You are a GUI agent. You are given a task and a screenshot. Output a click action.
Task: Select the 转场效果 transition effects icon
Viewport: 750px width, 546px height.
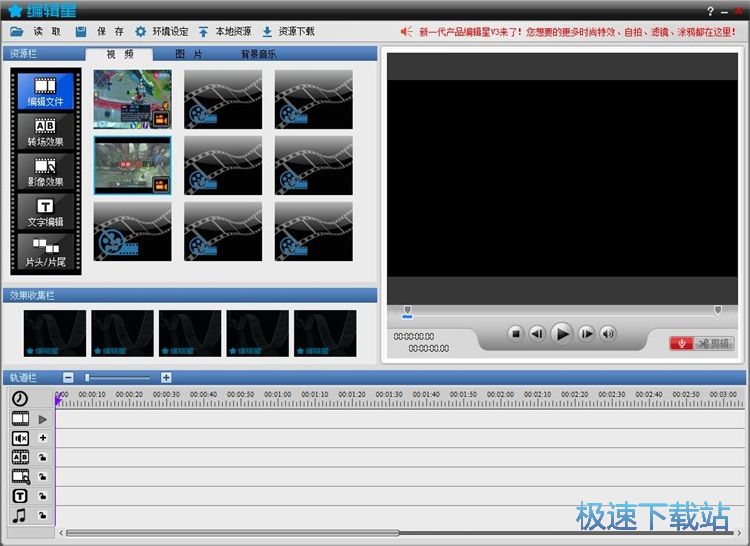(x=44, y=131)
